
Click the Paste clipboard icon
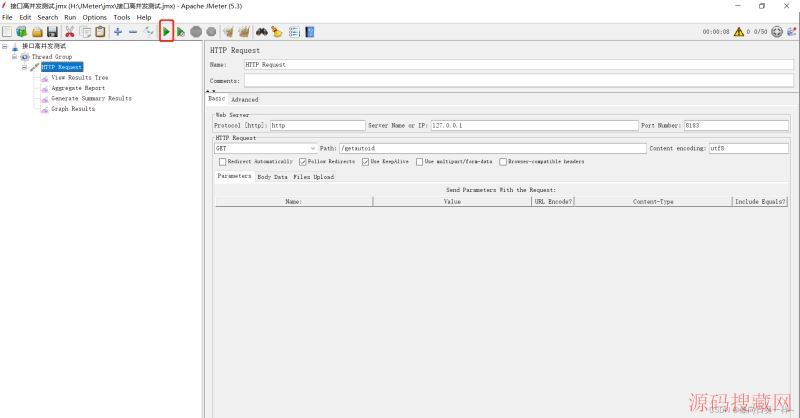pyautogui.click(x=101, y=32)
